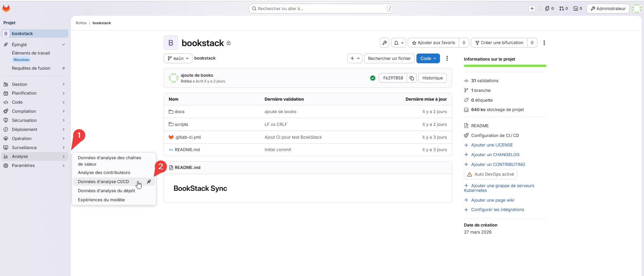Click the docs folder icon
This screenshot has height=276, width=644.
(x=171, y=112)
